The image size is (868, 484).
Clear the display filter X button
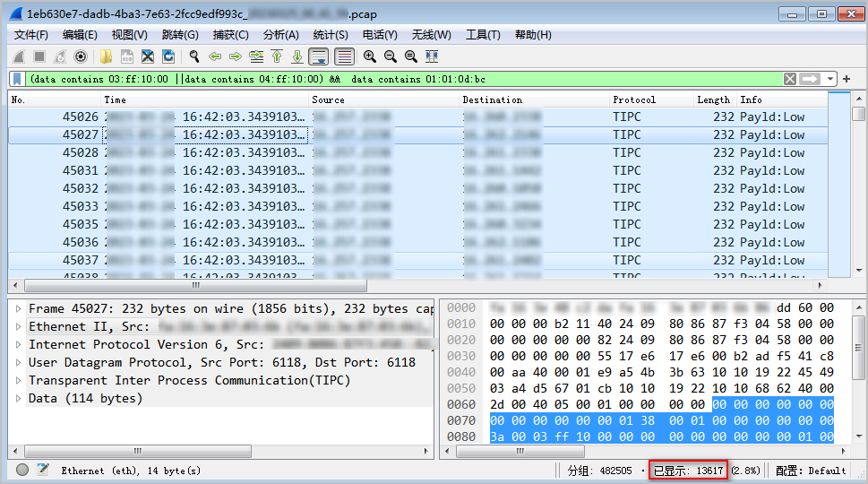(790, 79)
